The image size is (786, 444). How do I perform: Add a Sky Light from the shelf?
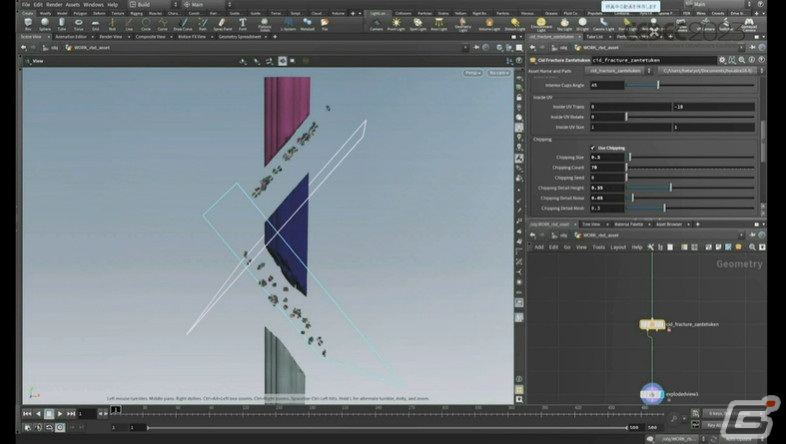point(564,24)
